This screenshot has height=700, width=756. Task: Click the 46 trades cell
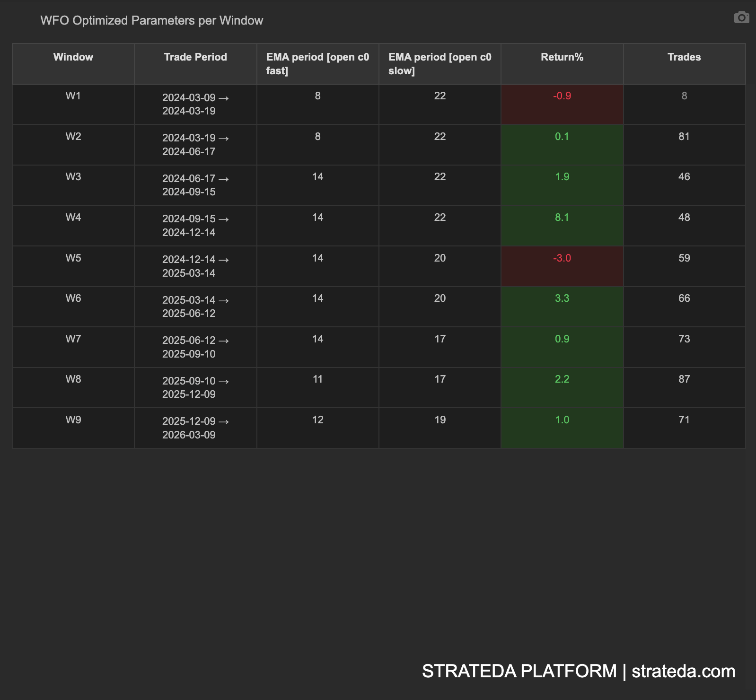coord(684,185)
